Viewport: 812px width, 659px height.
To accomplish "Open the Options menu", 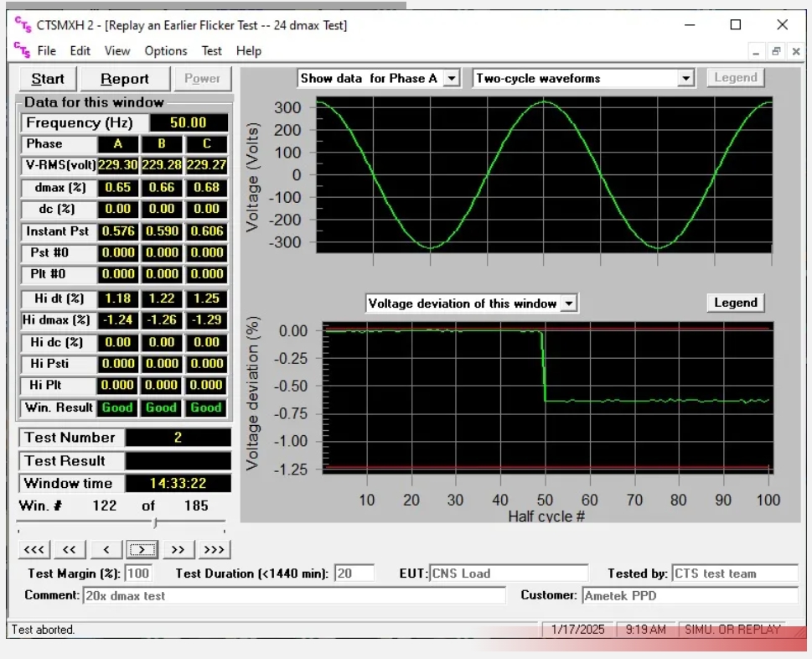I will click(x=165, y=50).
